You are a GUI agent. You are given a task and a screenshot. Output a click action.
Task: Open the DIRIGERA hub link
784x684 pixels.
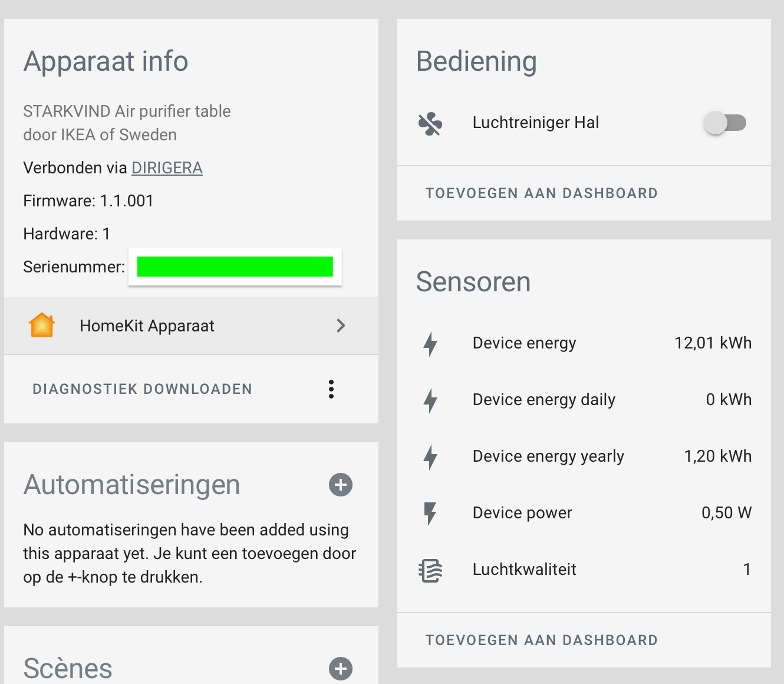(167, 168)
